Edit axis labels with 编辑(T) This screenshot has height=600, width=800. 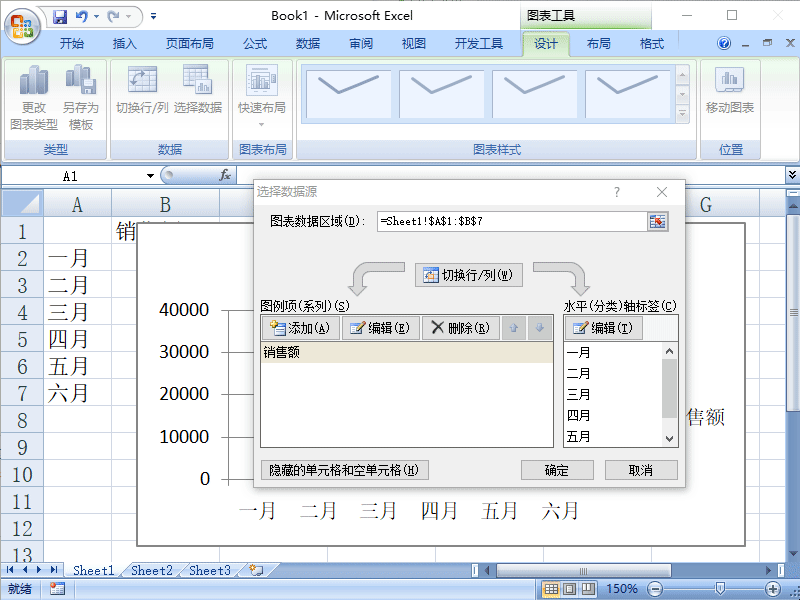[604, 328]
